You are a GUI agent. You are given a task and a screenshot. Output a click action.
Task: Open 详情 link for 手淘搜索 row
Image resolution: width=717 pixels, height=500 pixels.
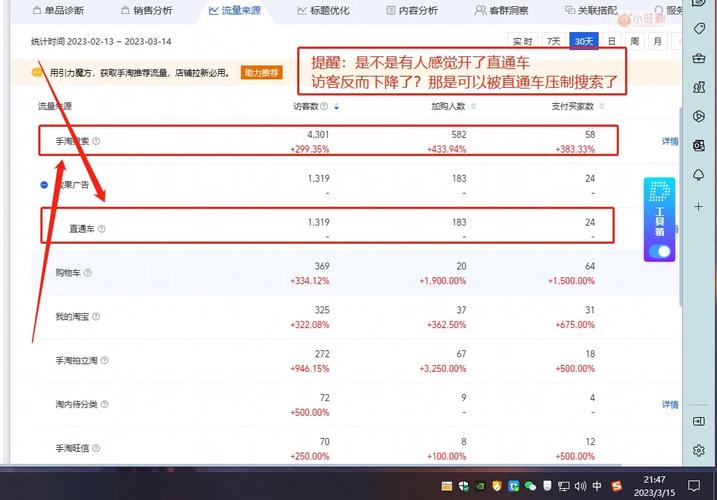(x=670, y=141)
